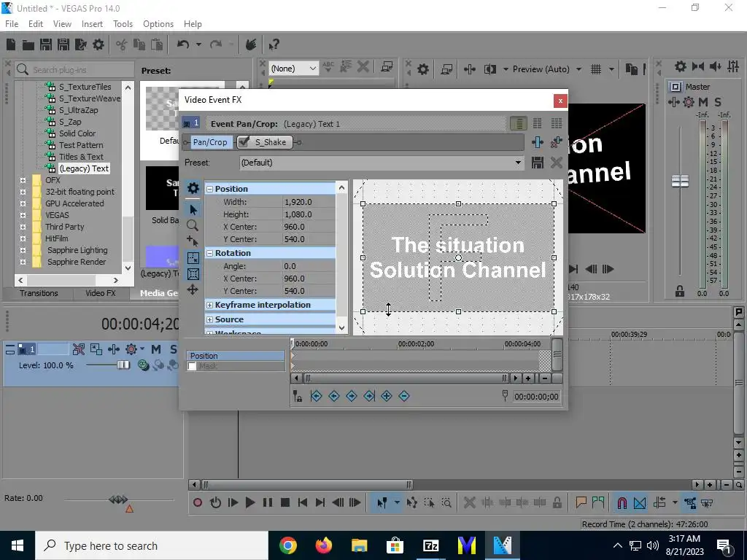Image resolution: width=747 pixels, height=560 pixels.
Task: Click the Video Preview properties gear icon
Action: click(x=423, y=69)
